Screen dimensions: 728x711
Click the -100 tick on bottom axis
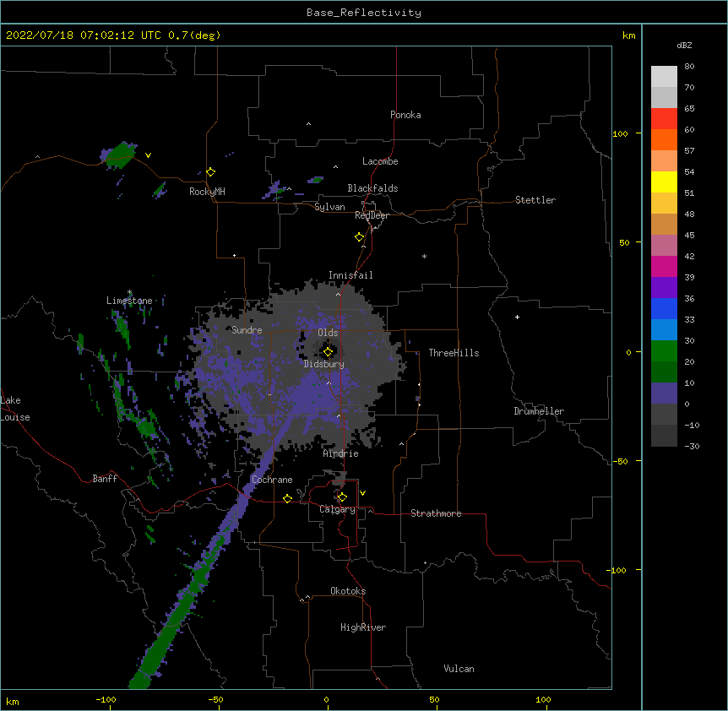pyautogui.click(x=106, y=700)
